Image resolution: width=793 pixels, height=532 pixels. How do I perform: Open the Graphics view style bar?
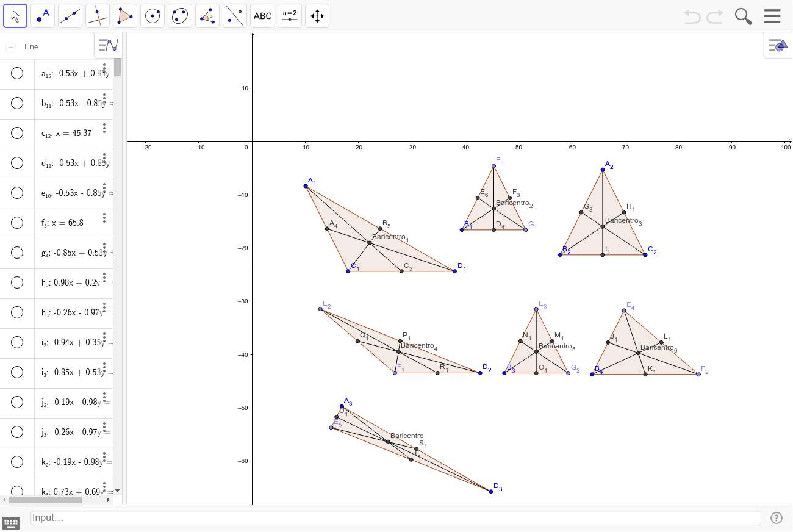[778, 45]
